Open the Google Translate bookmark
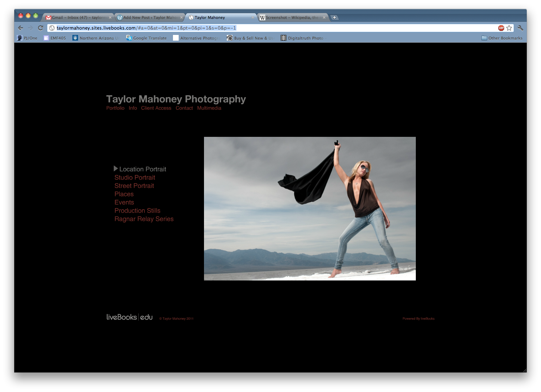Image resolution: width=541 pixels, height=392 pixels. tap(147, 38)
